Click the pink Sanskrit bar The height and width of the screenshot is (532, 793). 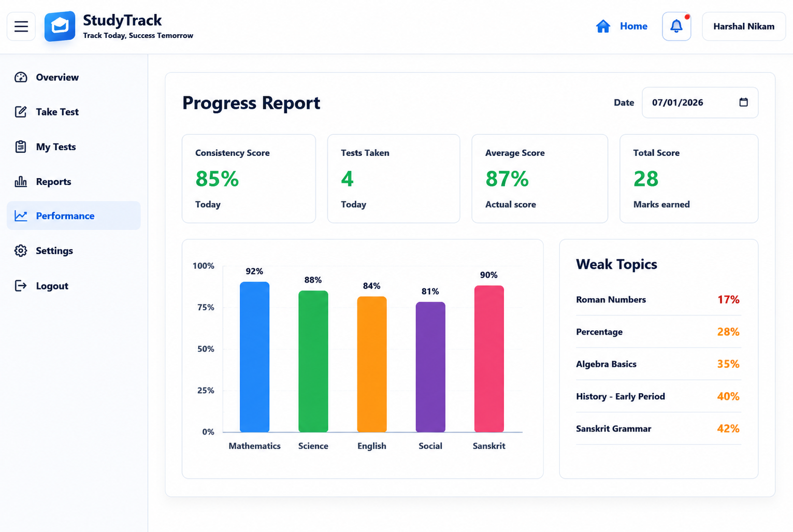[489, 358]
